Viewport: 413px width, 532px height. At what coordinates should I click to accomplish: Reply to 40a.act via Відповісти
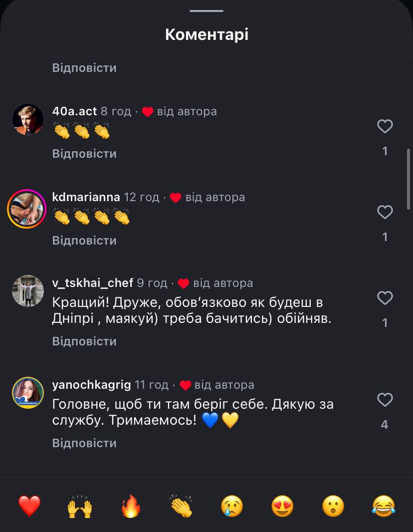(x=84, y=154)
